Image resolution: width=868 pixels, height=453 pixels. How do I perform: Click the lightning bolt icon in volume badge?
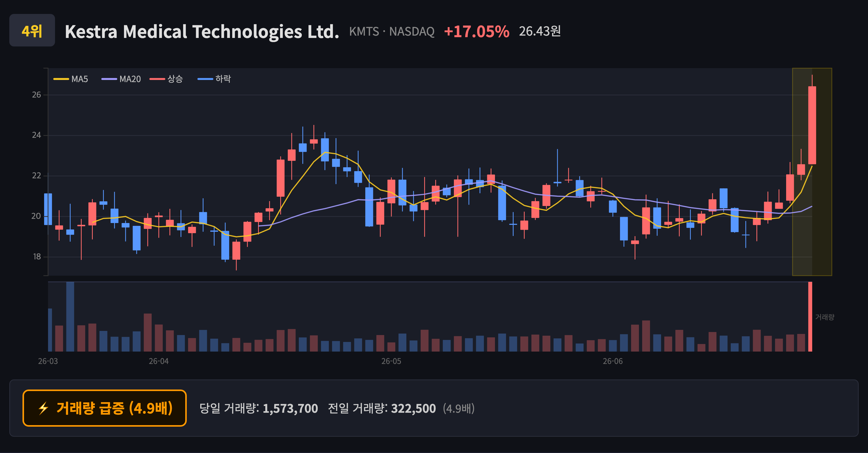(43, 408)
